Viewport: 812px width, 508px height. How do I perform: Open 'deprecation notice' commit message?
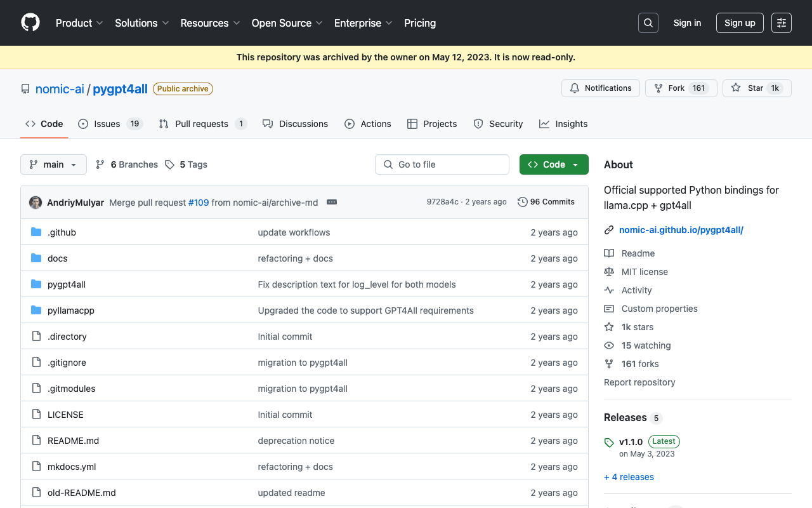[x=296, y=441]
